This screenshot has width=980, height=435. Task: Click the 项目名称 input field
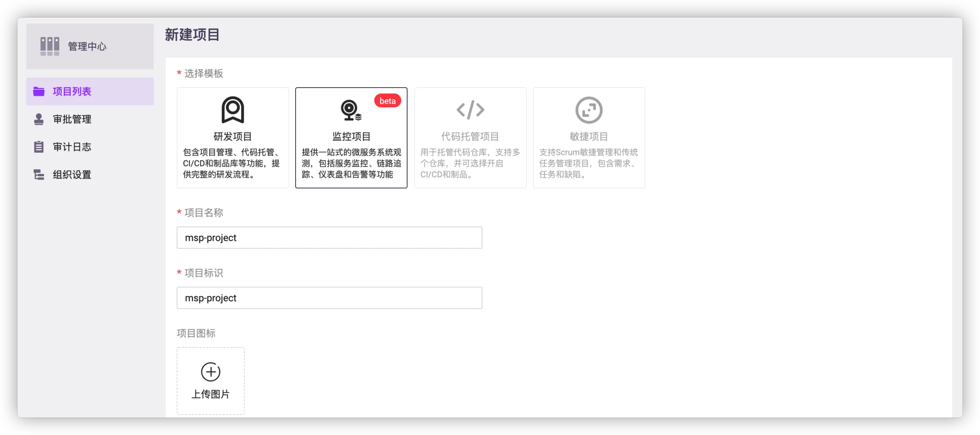click(329, 238)
